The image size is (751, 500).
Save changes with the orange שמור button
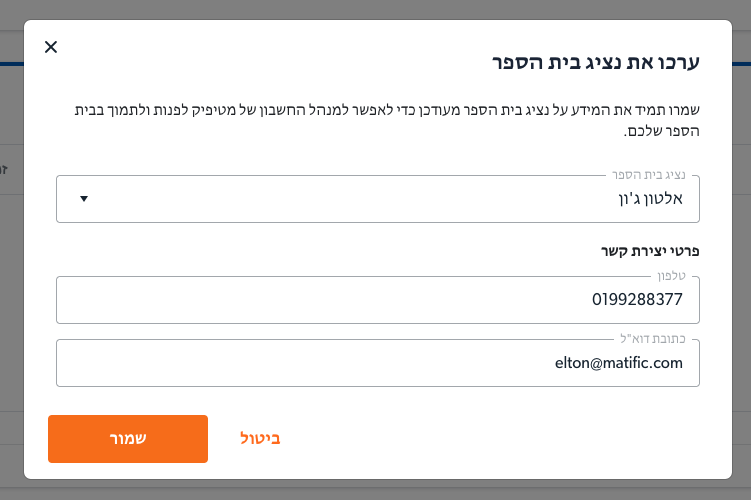click(128, 439)
